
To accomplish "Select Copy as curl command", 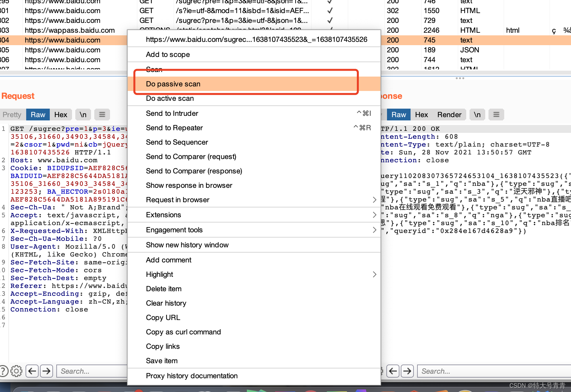I will coord(254,332).
